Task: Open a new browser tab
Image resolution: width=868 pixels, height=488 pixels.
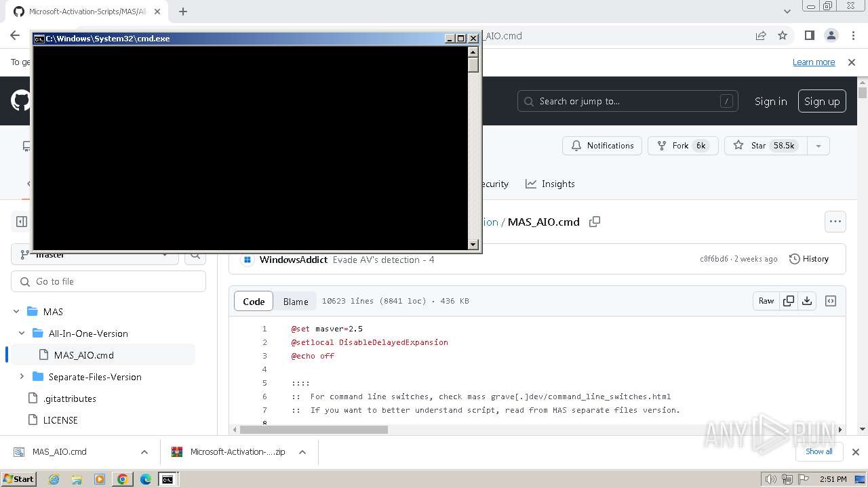Action: [x=182, y=12]
